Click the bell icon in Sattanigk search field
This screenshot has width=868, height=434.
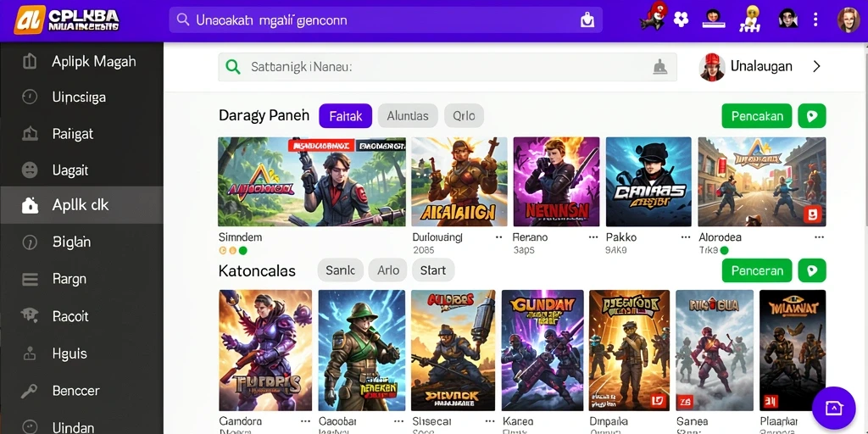pos(659,67)
